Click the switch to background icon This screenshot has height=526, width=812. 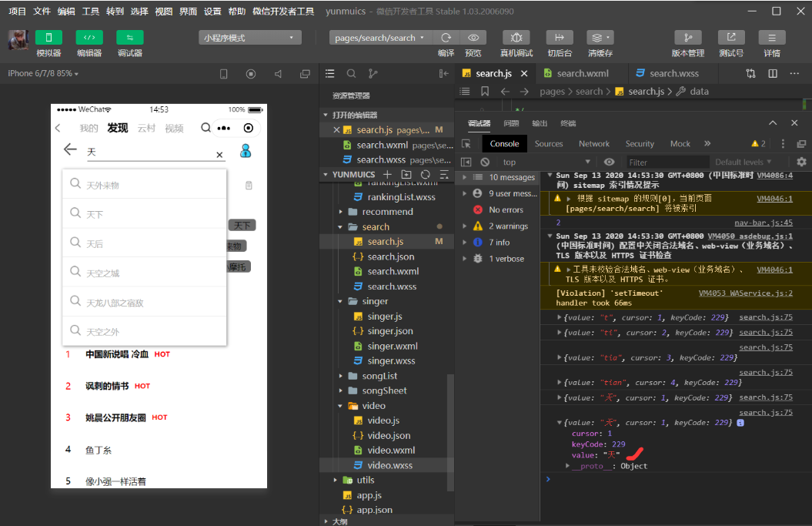coord(560,38)
